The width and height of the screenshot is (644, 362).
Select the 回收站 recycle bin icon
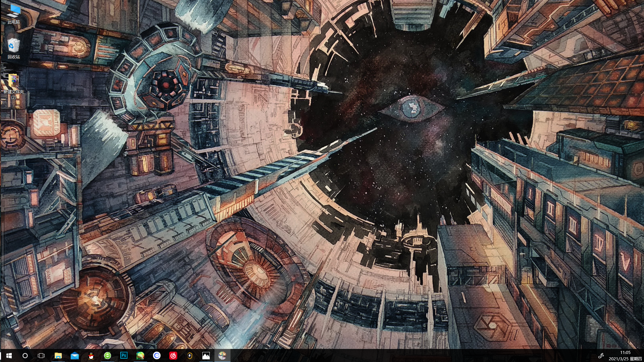13,49
